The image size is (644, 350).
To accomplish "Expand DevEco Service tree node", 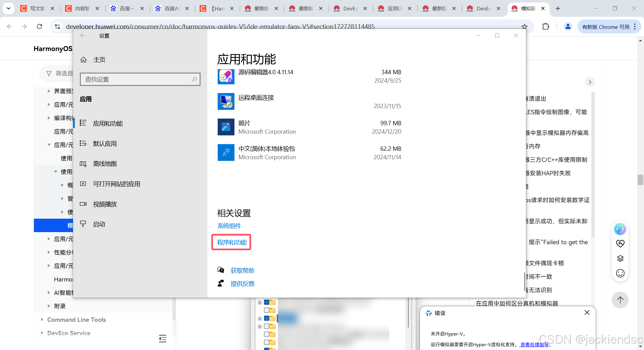I will [x=42, y=333].
